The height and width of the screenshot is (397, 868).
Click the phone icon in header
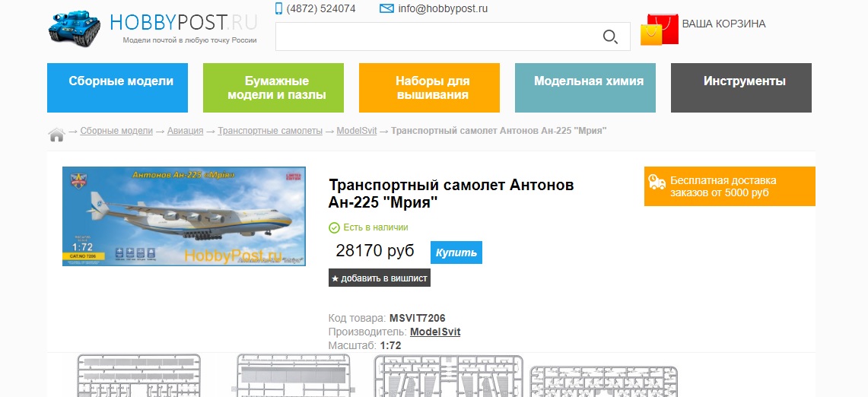tap(278, 9)
